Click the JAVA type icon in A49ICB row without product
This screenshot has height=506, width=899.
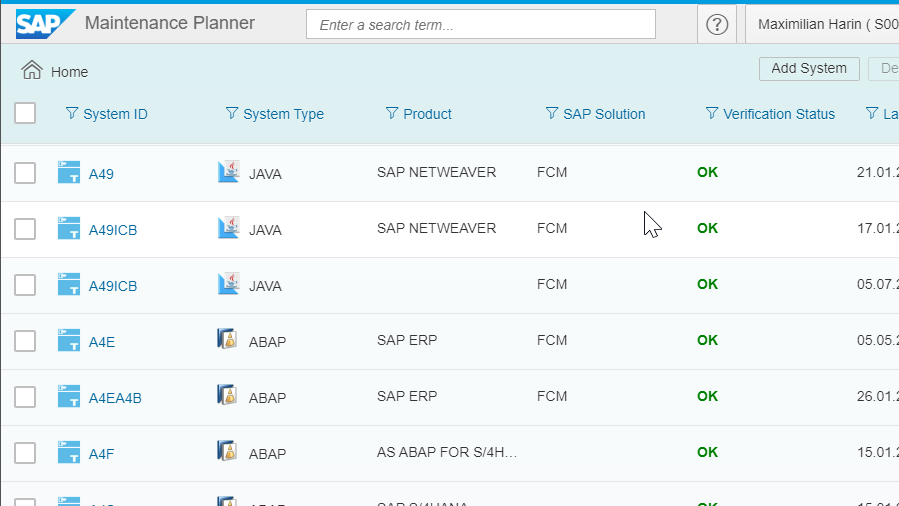228,284
